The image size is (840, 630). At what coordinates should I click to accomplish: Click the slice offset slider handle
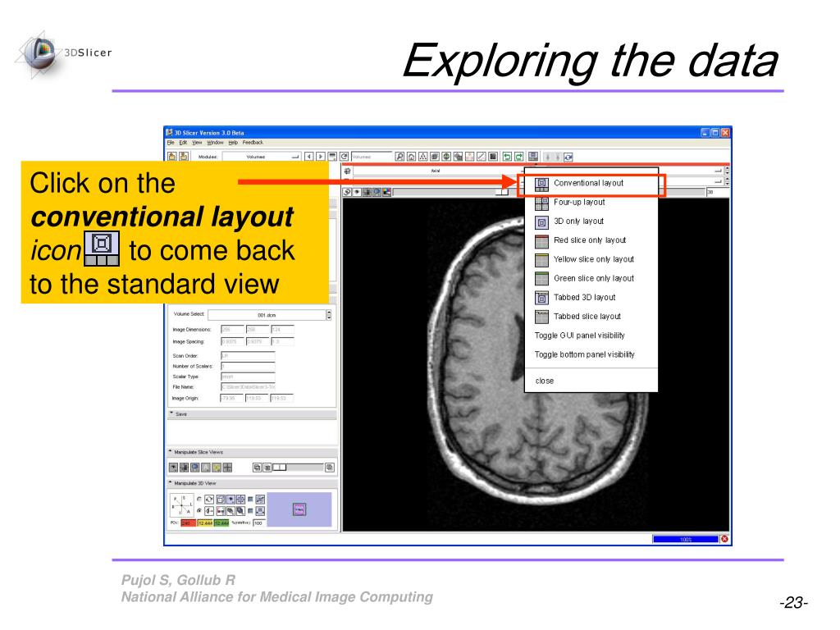click(x=502, y=192)
